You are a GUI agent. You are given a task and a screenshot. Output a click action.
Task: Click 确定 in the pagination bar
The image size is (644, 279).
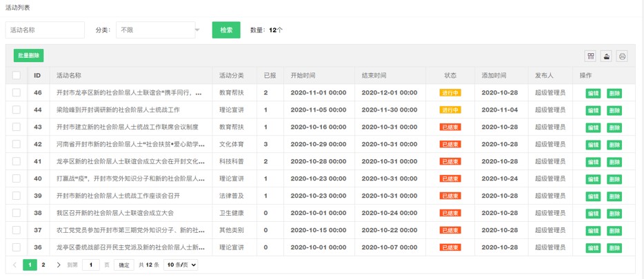(124, 265)
